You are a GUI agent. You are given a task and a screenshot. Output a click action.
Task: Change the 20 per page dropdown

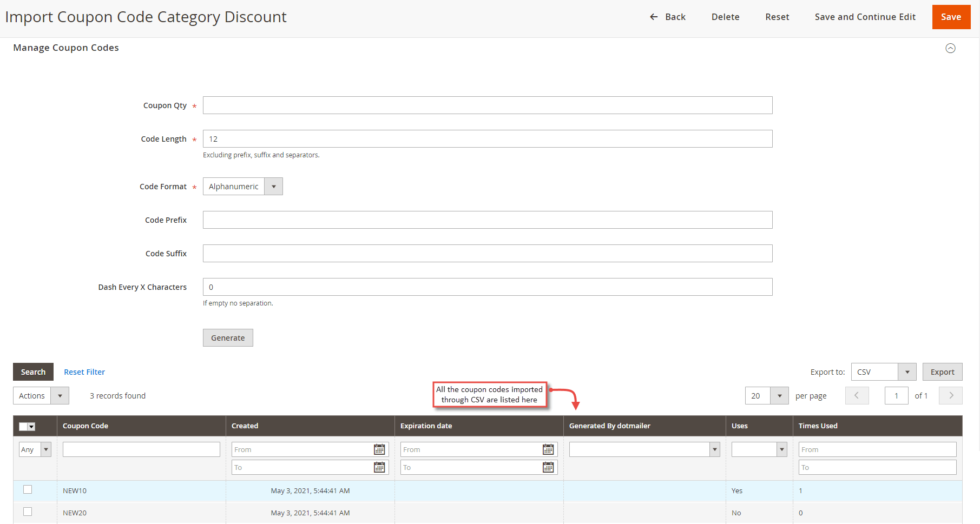(x=767, y=396)
